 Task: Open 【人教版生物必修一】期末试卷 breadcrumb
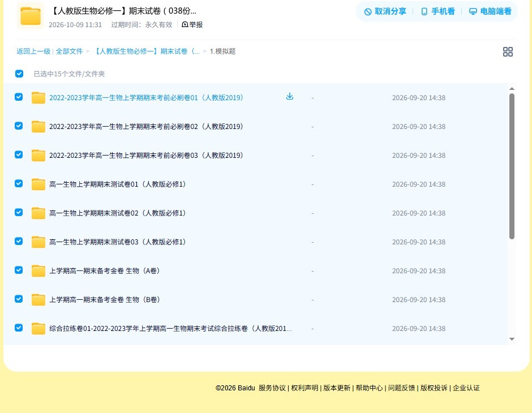click(x=146, y=51)
